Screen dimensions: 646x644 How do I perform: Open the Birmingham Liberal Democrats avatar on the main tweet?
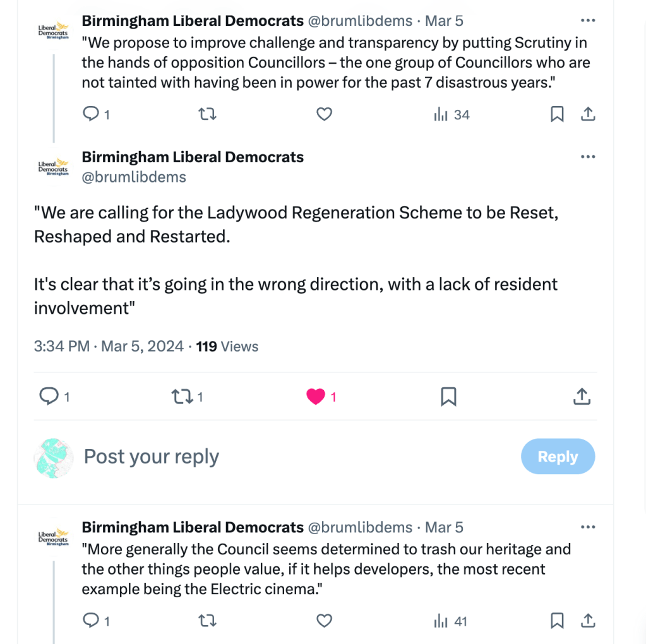pyautogui.click(x=53, y=167)
